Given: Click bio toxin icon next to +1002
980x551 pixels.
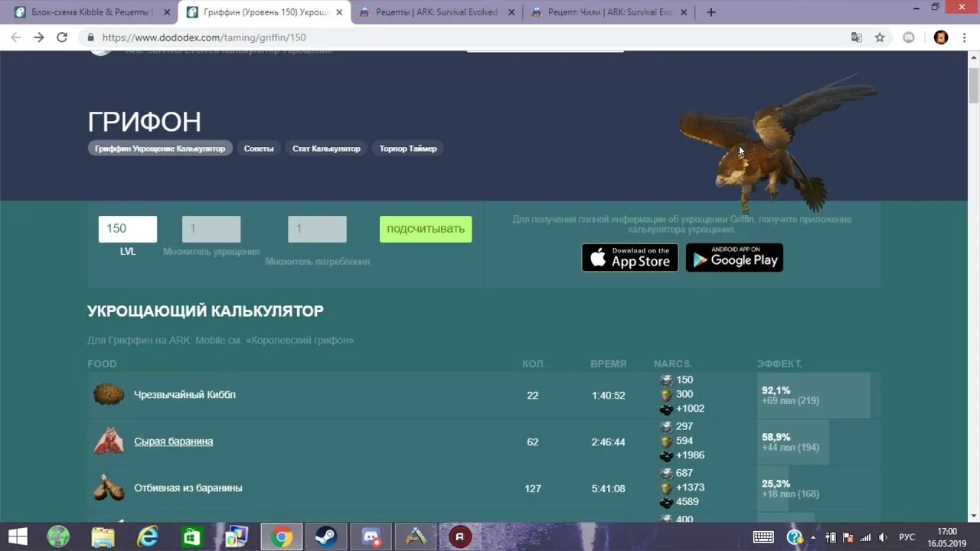Looking at the screenshot, I should 666,409.
